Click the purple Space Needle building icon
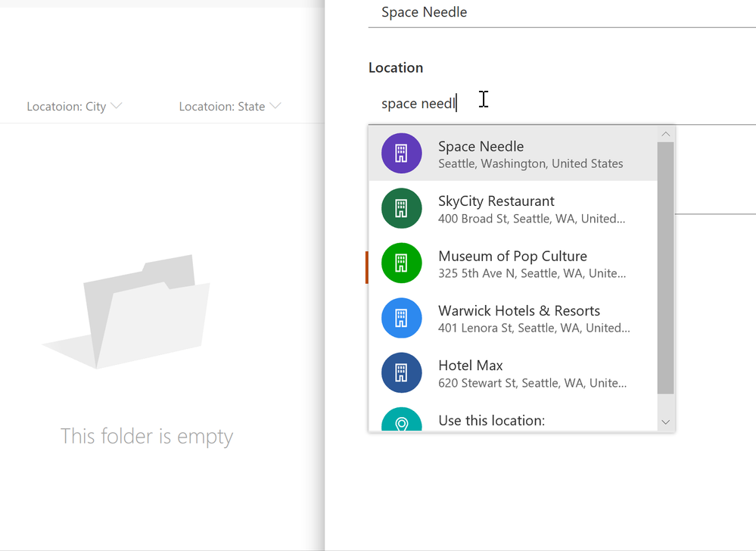Screen dimensions: 756x551 [x=401, y=154]
